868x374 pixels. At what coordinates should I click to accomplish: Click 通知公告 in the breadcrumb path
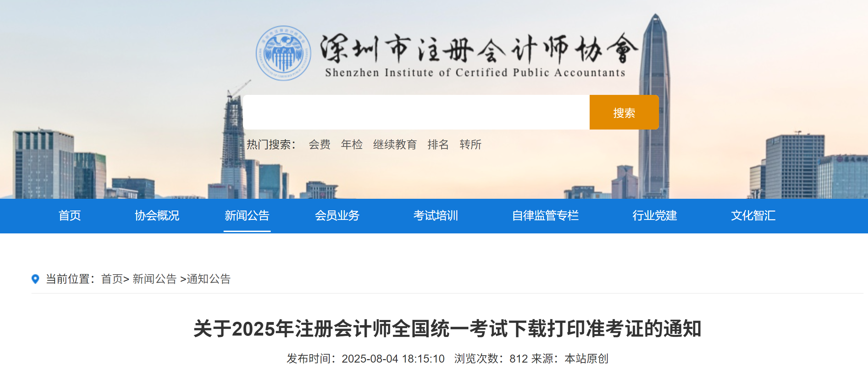pos(209,279)
